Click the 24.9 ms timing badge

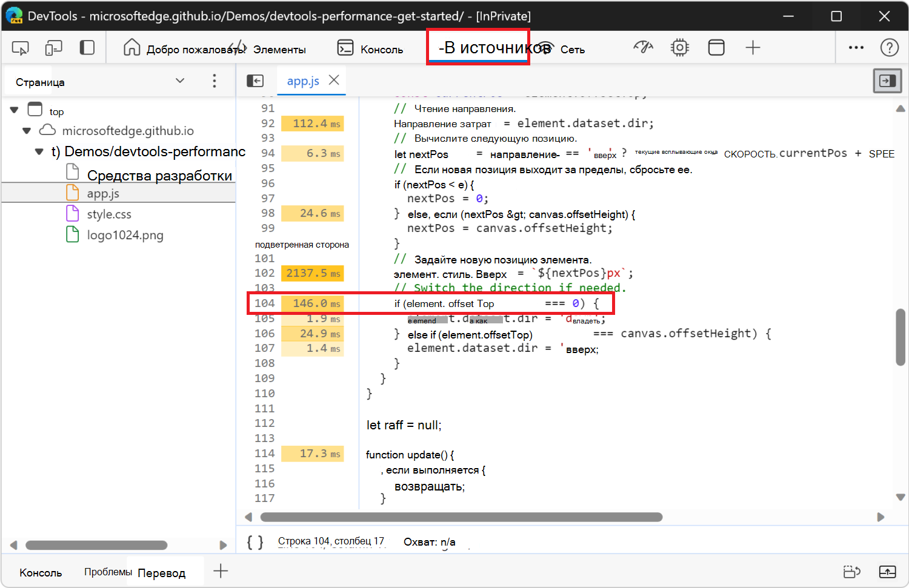point(313,334)
